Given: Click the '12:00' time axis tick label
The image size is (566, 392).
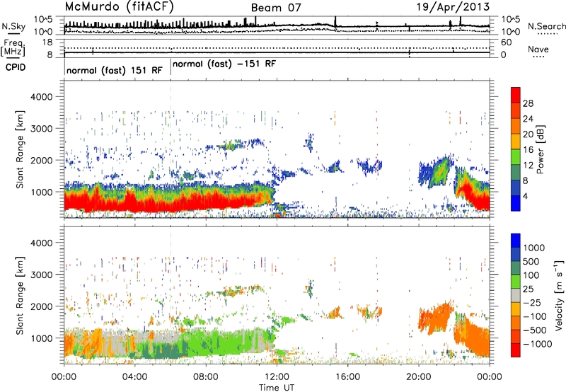Looking at the screenshot, I should (x=277, y=377).
